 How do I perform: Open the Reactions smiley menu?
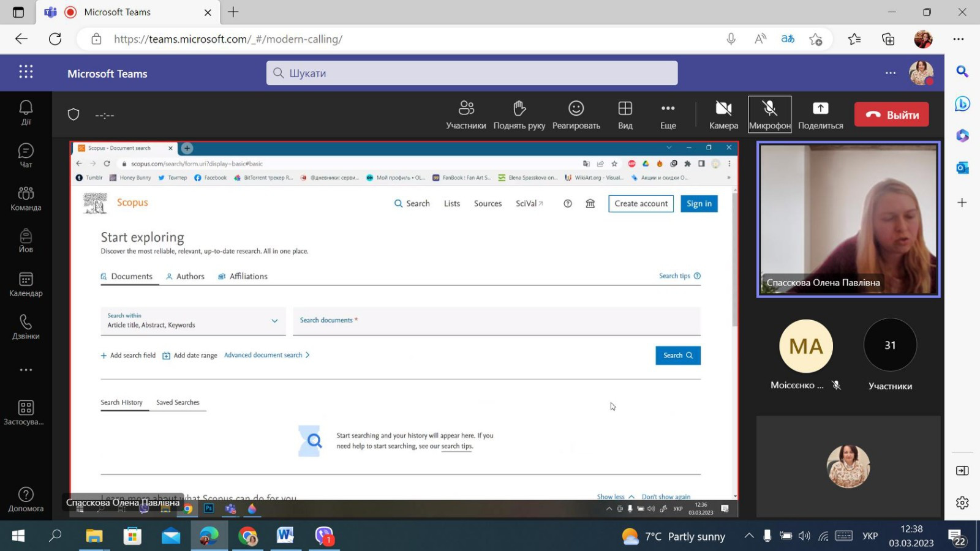(x=576, y=114)
